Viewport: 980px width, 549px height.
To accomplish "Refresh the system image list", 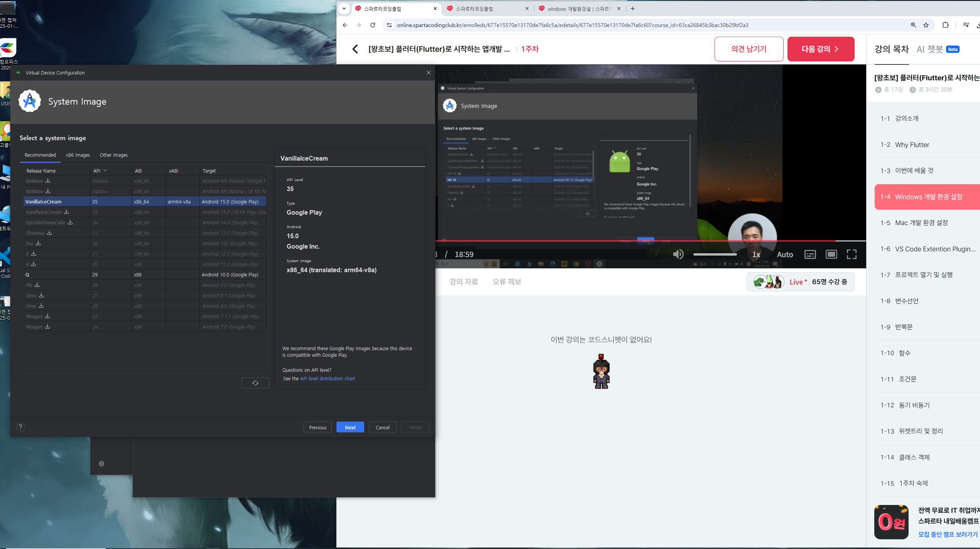I will tap(255, 383).
